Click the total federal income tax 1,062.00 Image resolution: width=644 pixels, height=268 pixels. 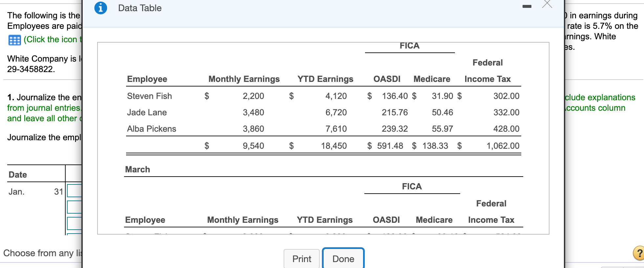(503, 146)
